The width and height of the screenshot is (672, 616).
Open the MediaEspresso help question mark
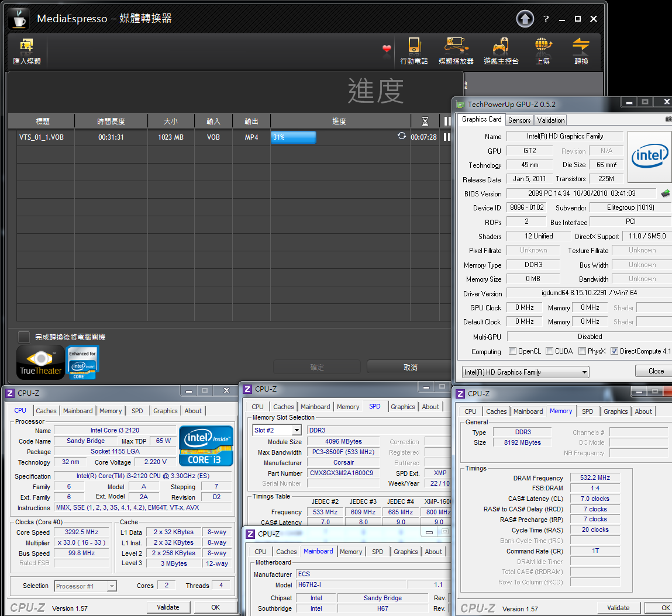tap(546, 19)
